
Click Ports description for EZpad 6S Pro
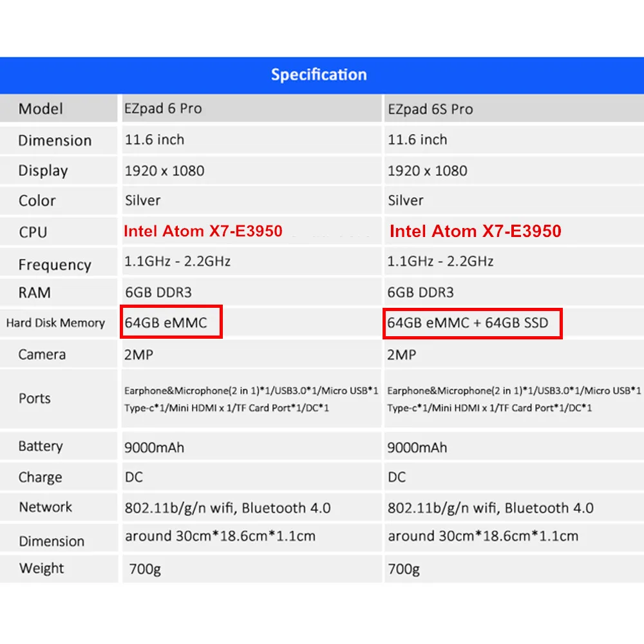coord(514,399)
